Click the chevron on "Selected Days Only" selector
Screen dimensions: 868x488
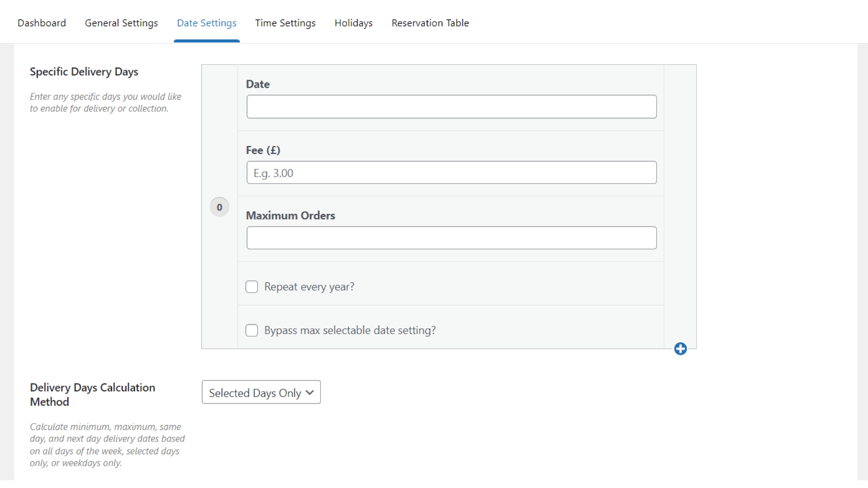310,392
